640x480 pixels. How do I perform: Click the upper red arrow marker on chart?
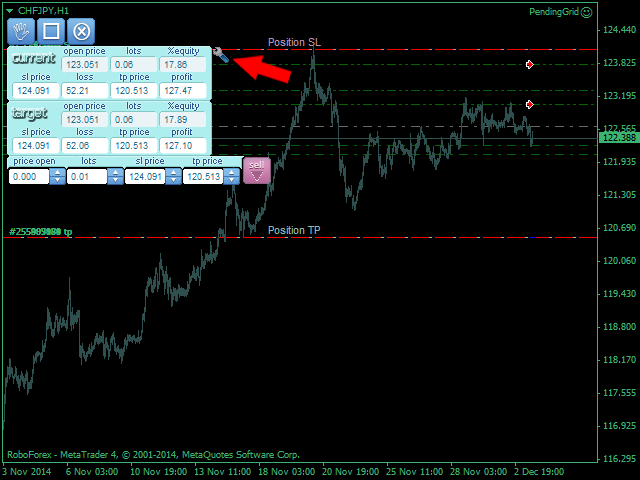point(530,64)
